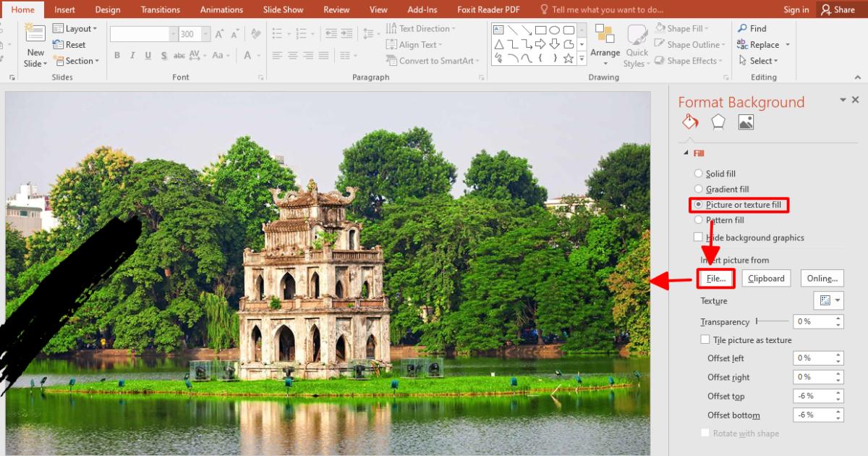The image size is (868, 456).
Task: Open the Picture tab icon in Format Background
Action: click(746, 121)
